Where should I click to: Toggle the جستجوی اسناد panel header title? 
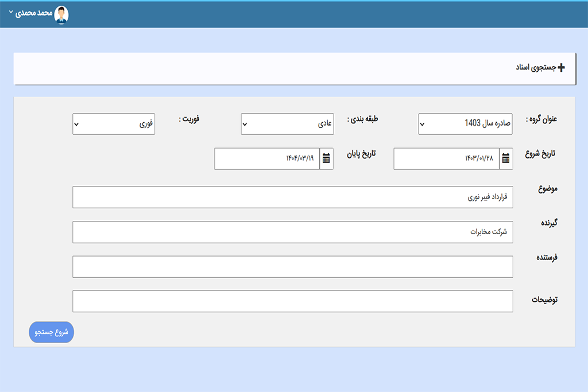click(x=535, y=68)
